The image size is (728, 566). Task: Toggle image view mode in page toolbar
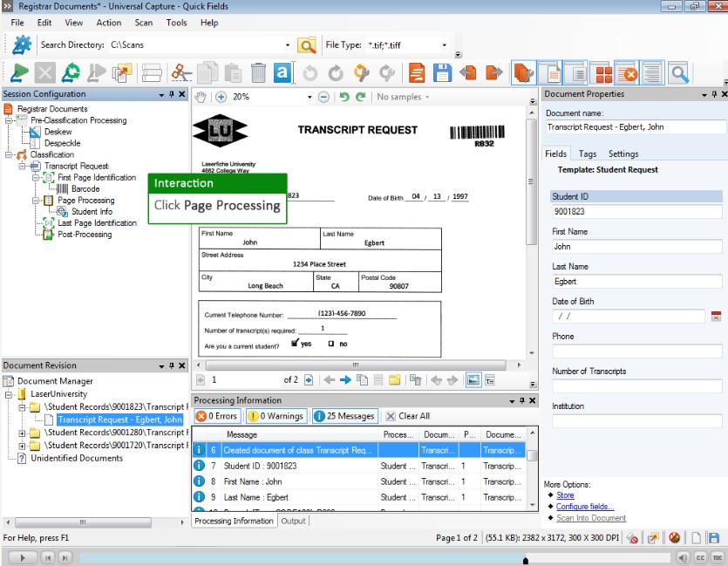tap(473, 380)
